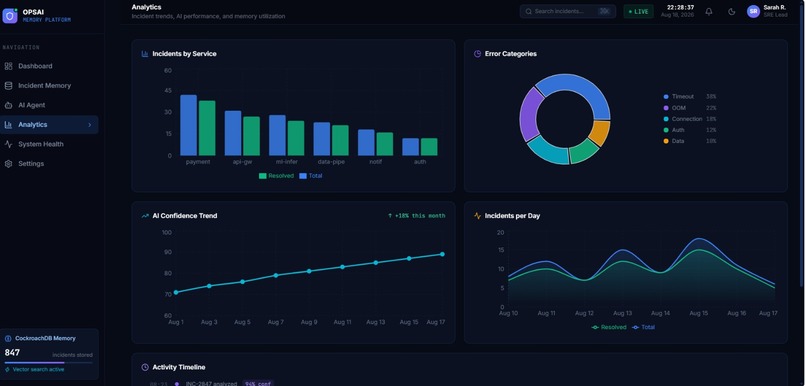Go to Dashboard in navigation
The width and height of the screenshot is (806, 386).
49,66
